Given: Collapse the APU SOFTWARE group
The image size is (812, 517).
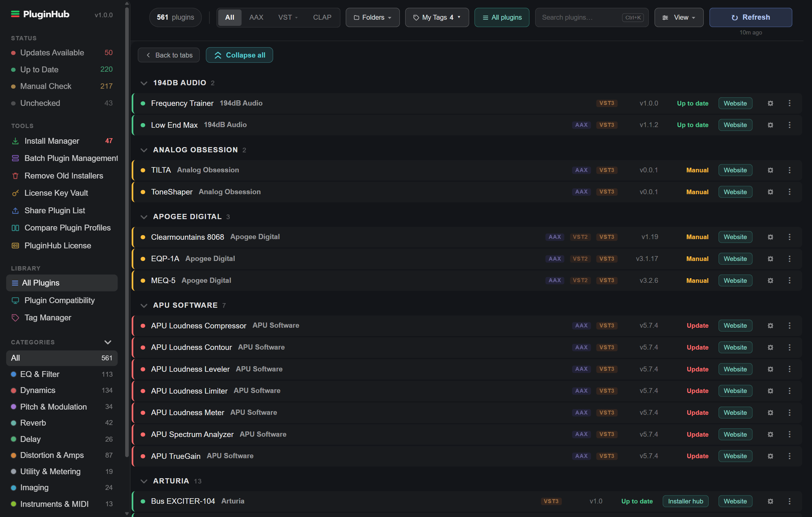Looking at the screenshot, I should pyautogui.click(x=144, y=305).
